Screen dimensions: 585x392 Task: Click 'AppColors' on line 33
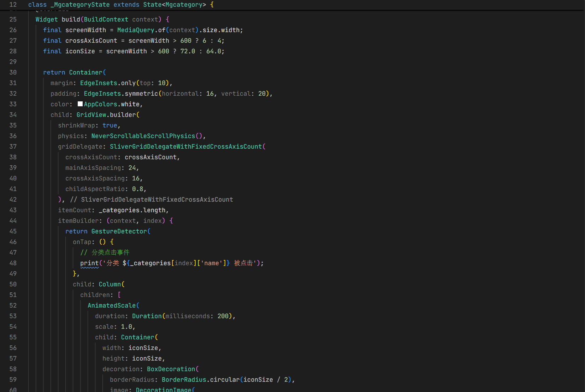pos(101,104)
